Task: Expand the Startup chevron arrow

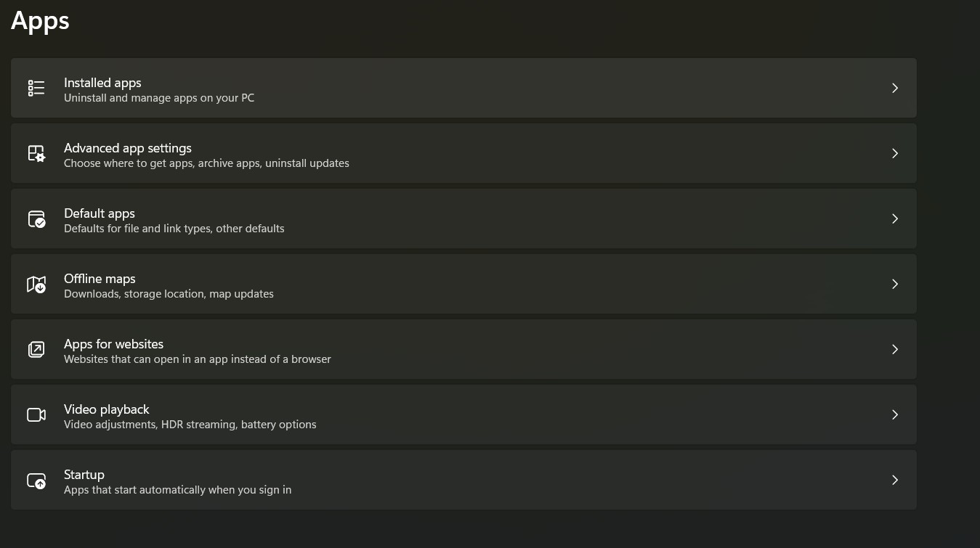Action: [x=895, y=480]
